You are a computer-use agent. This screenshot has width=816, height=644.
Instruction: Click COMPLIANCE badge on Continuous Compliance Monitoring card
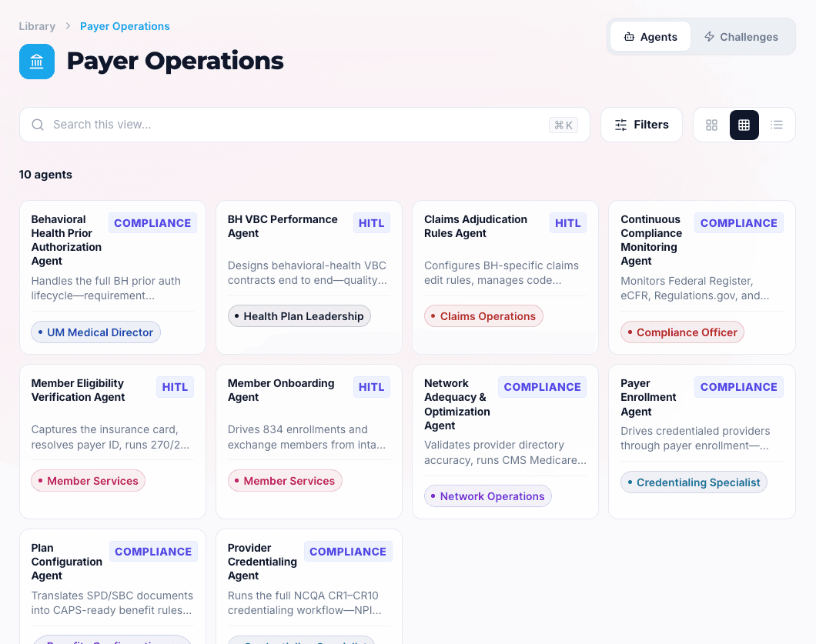(739, 223)
